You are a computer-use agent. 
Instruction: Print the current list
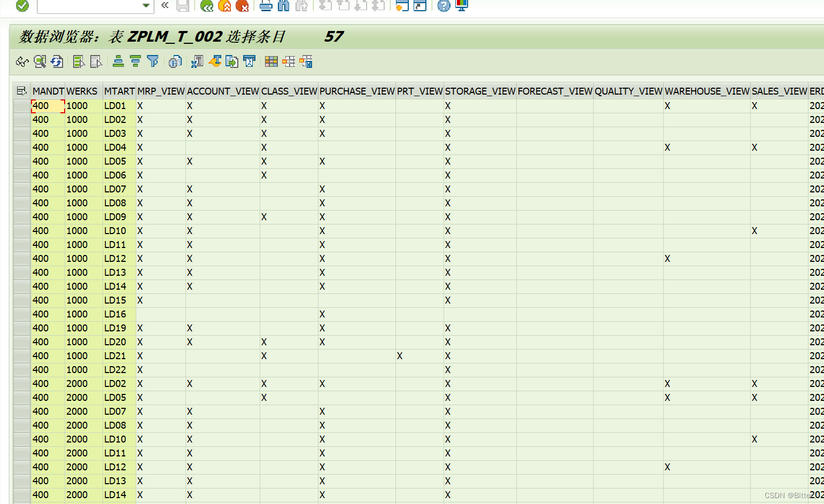point(266,6)
